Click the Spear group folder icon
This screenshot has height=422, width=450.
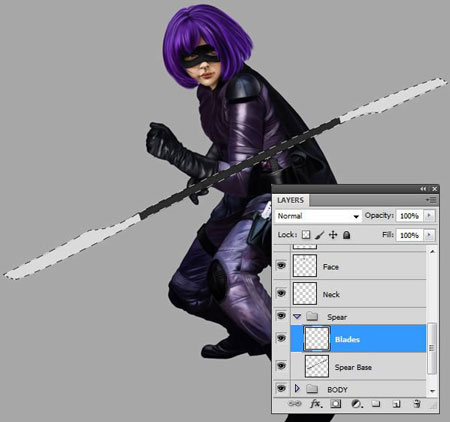312,316
